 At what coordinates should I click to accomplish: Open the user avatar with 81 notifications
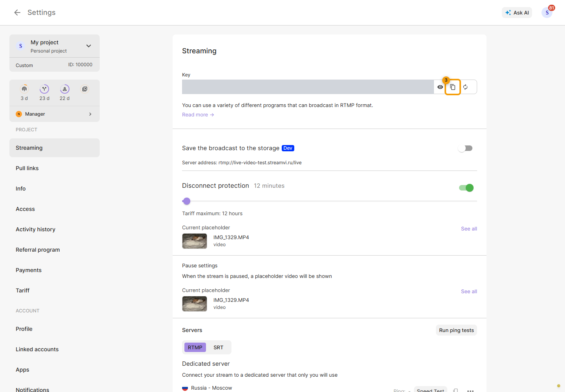547,13
